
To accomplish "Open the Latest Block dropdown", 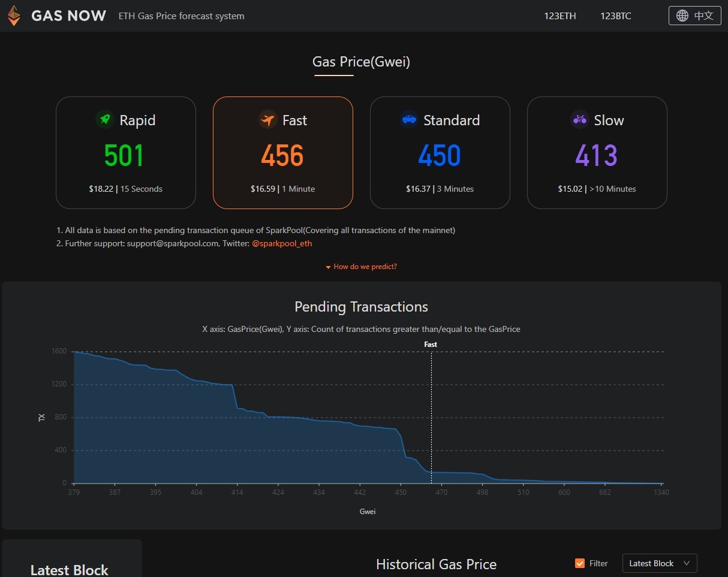I will coord(660,563).
